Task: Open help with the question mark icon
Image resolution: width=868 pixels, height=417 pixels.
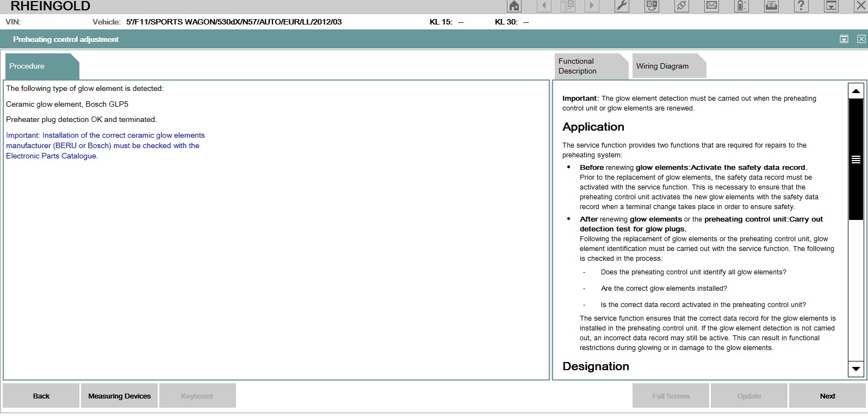Action: 801,6
